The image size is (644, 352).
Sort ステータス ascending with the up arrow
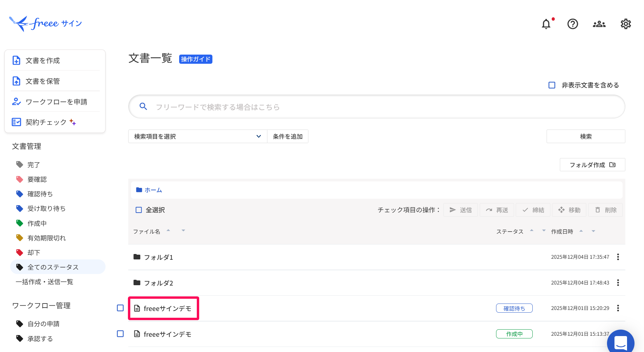[x=532, y=230]
